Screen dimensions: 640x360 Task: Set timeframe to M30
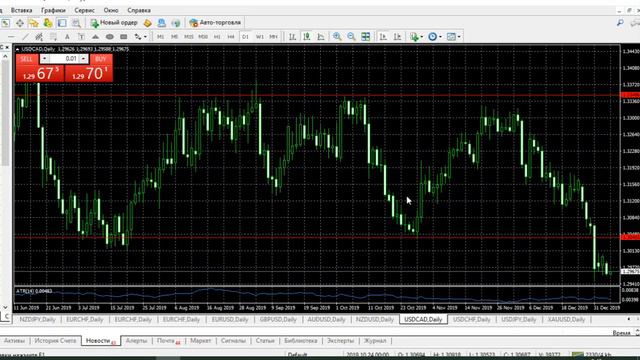(x=203, y=37)
